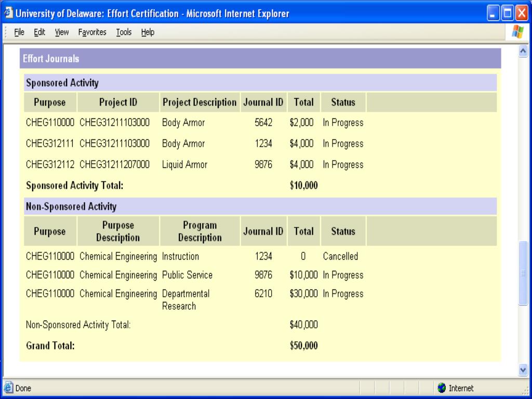532x399 pixels.
Task: Click the page icon next to Done
Action: [8, 388]
